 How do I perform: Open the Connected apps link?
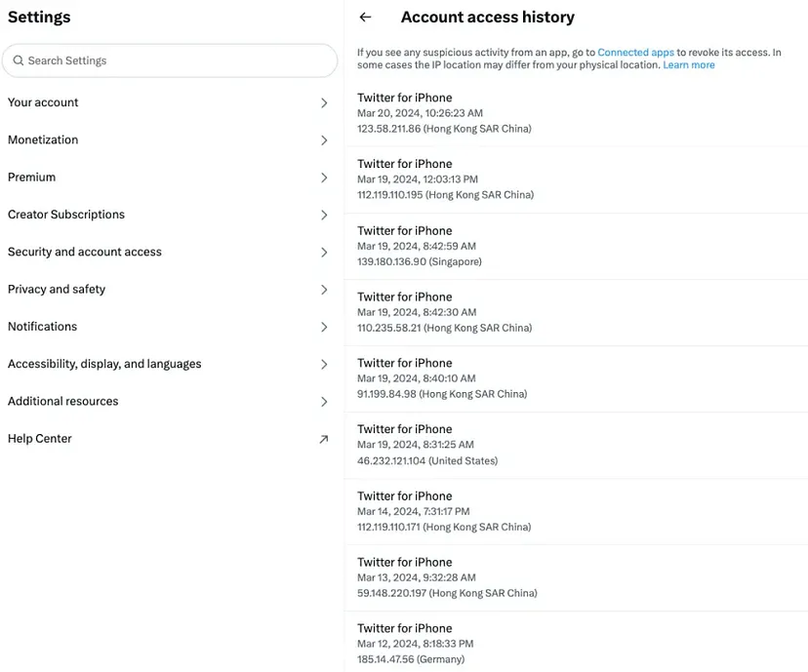click(635, 52)
